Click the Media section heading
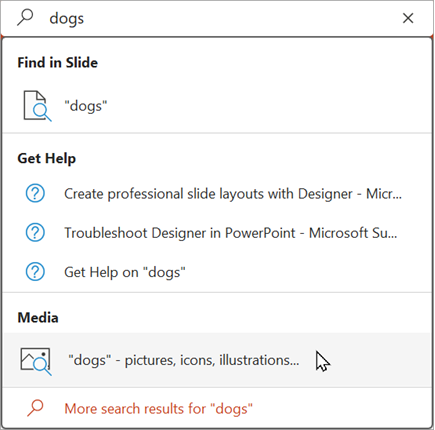The image size is (435, 430). (38, 318)
